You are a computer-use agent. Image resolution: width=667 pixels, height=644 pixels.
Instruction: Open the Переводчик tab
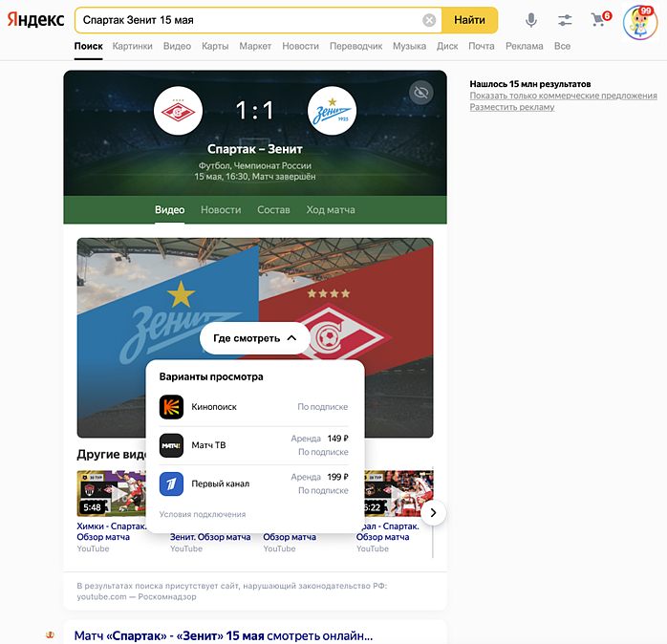[x=355, y=47]
